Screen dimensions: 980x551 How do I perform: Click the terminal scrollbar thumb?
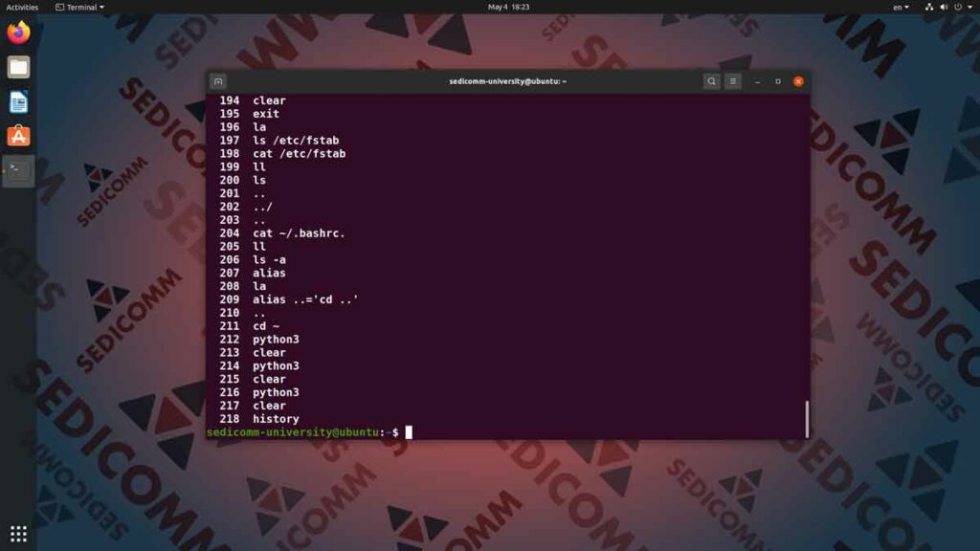[x=807, y=419]
